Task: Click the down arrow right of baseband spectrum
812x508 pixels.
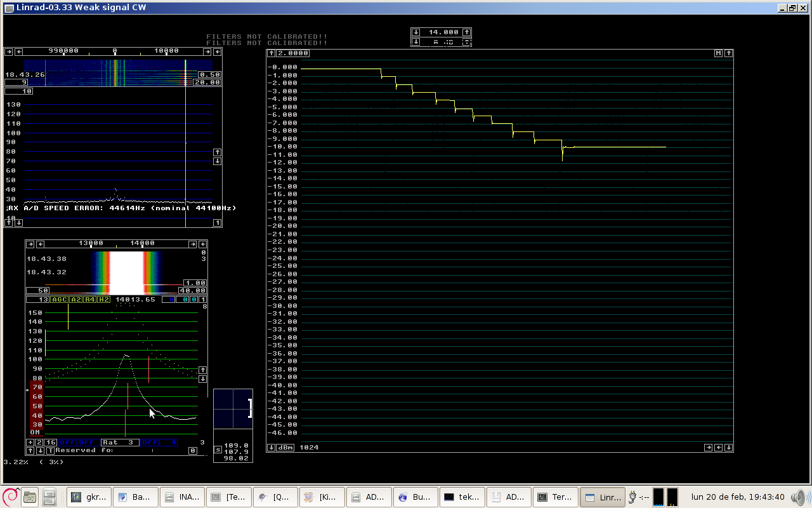Action: click(x=203, y=379)
